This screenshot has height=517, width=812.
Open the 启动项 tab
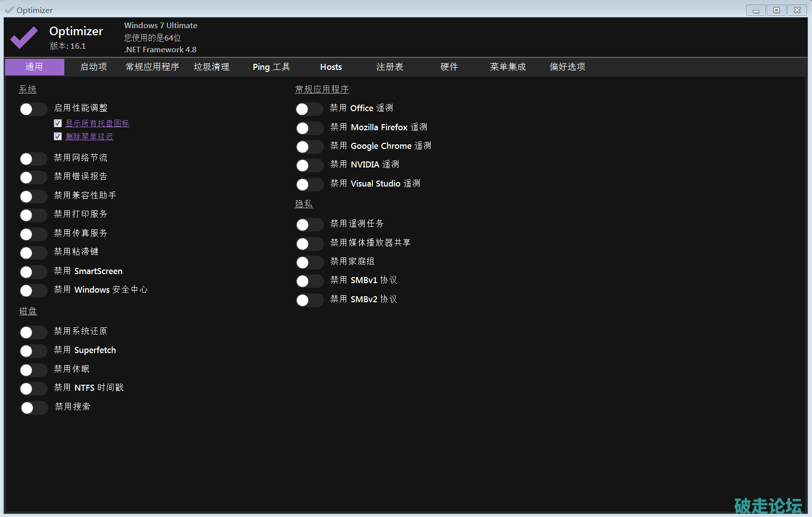(x=93, y=67)
